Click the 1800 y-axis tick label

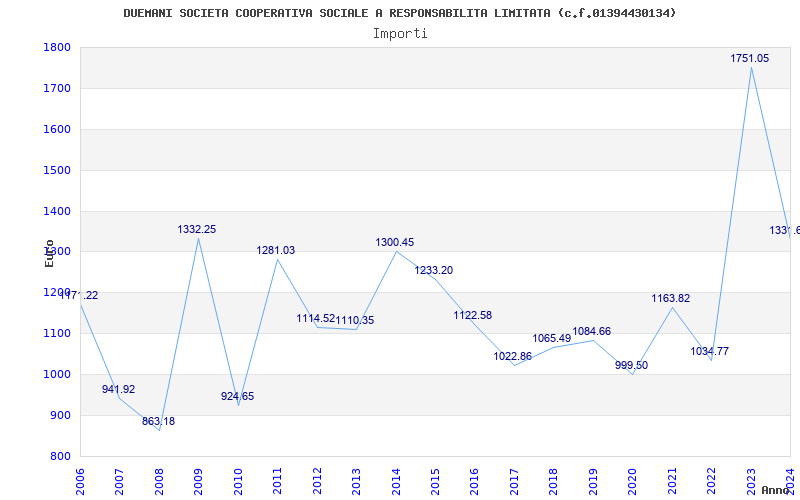point(57,48)
